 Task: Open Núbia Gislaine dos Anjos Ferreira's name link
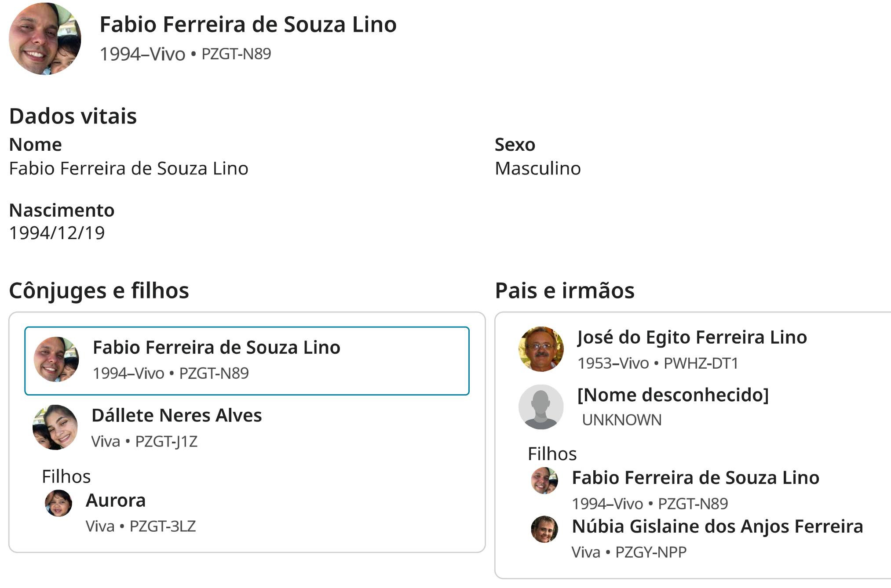717,526
